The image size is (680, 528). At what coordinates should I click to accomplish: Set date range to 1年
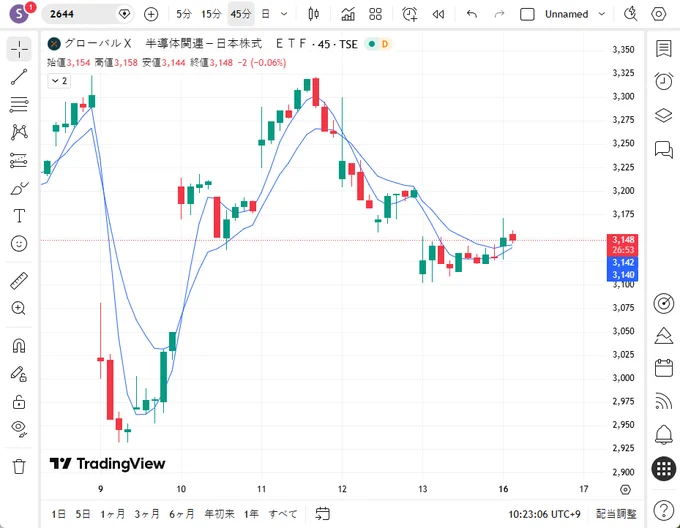(251, 514)
